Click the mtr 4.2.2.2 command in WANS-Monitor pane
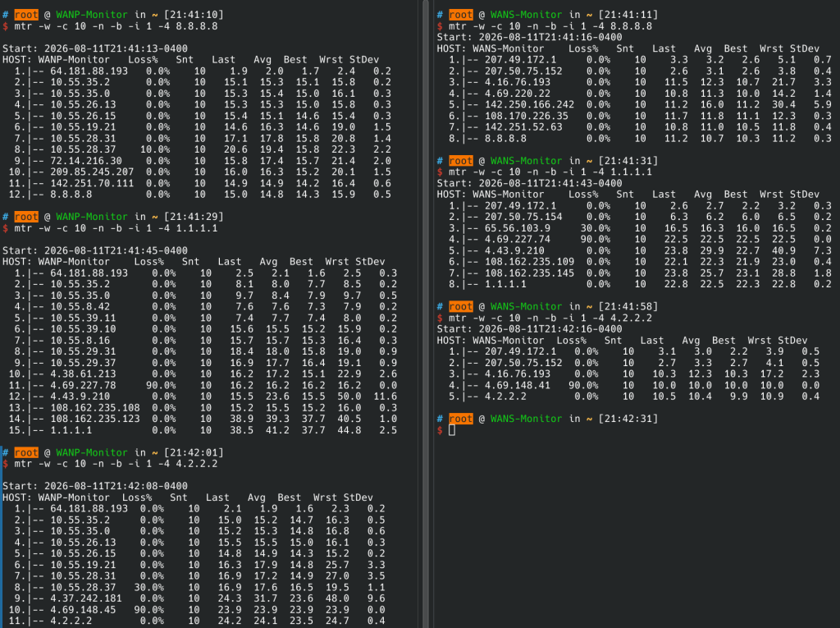This screenshot has height=628, width=840. pos(550,318)
